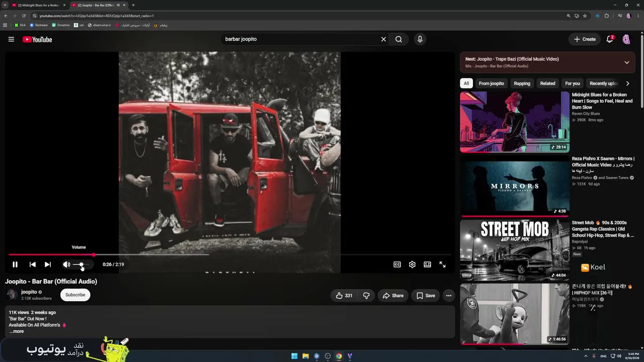Open the Mirrors music video thumbnail
Image resolution: width=644 pixels, height=362 pixels.
click(515, 186)
